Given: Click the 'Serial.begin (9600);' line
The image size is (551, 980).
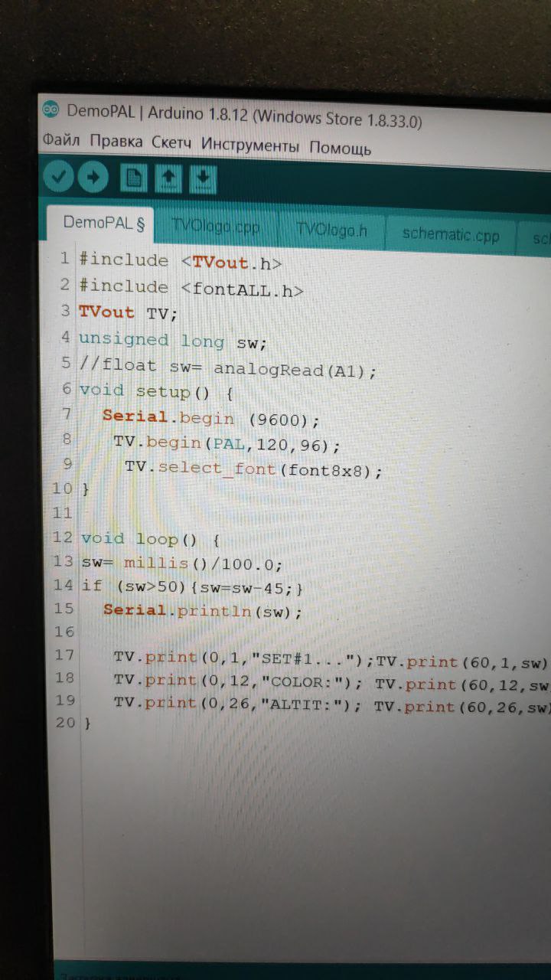Looking at the screenshot, I should (211, 418).
